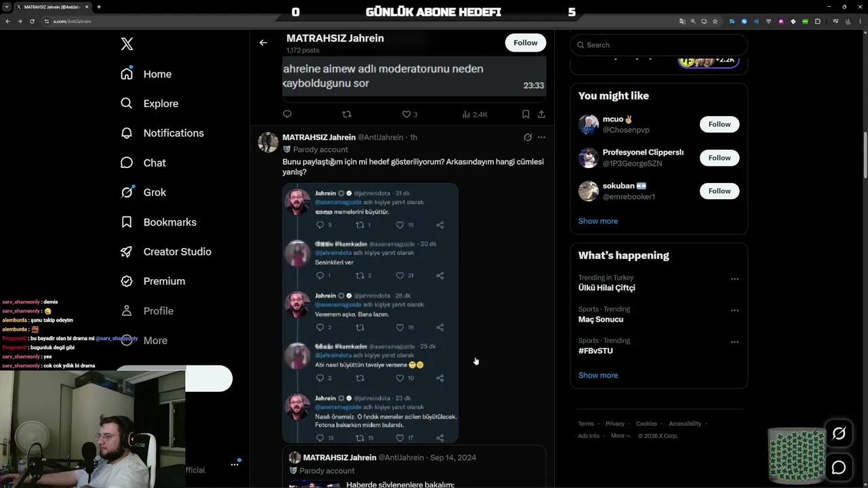Click the Grok icon on the 1h post
This screenshot has width=868, height=488.
pos(528,138)
